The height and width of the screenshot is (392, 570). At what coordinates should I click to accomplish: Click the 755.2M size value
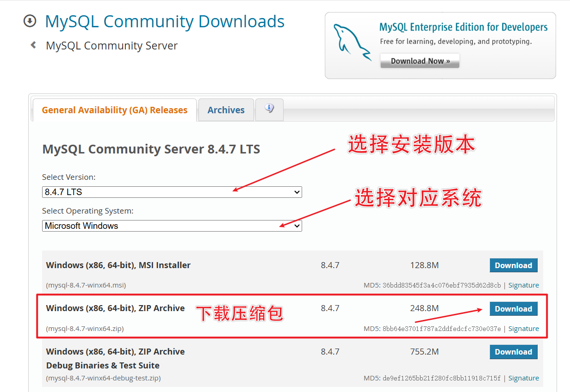pos(424,352)
